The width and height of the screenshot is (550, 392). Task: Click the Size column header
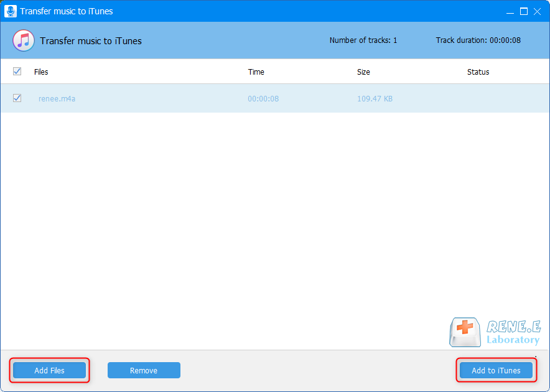(363, 72)
